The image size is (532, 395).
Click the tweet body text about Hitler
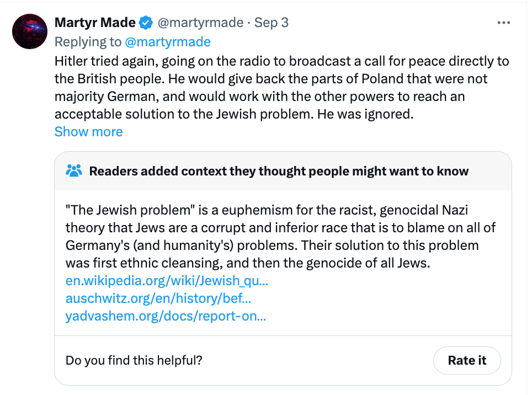click(281, 79)
